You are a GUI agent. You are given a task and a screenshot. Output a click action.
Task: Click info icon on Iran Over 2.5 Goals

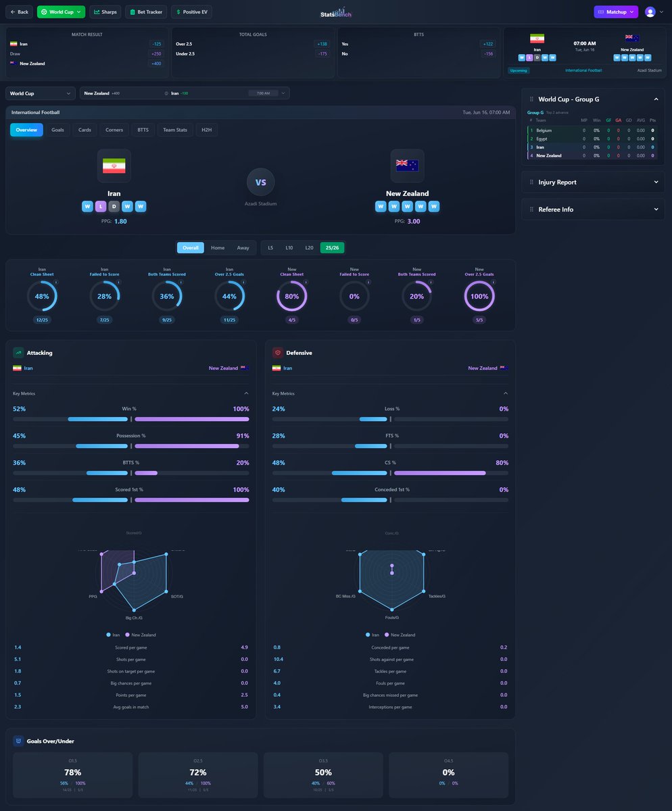[x=243, y=282]
